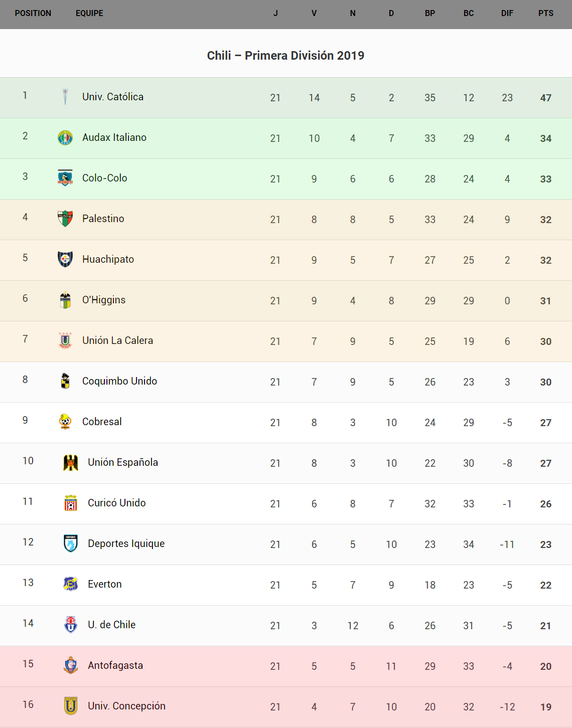Open the Huachipato crest icon
The height and width of the screenshot is (728, 572).
(x=65, y=259)
